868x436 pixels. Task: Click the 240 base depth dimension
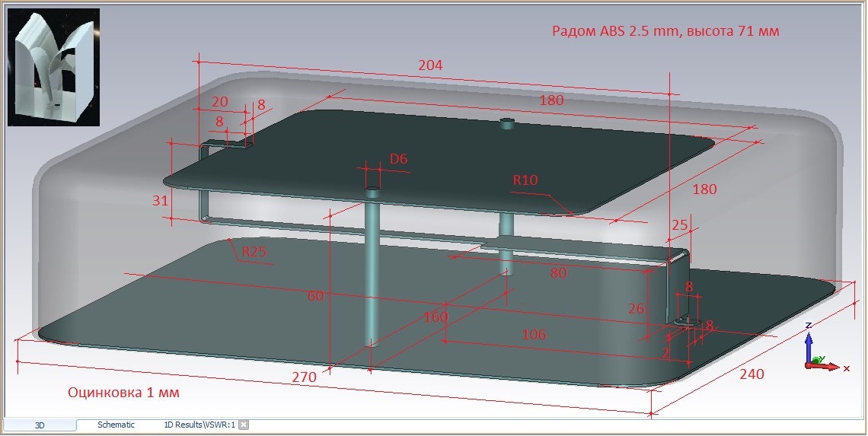pos(752,374)
